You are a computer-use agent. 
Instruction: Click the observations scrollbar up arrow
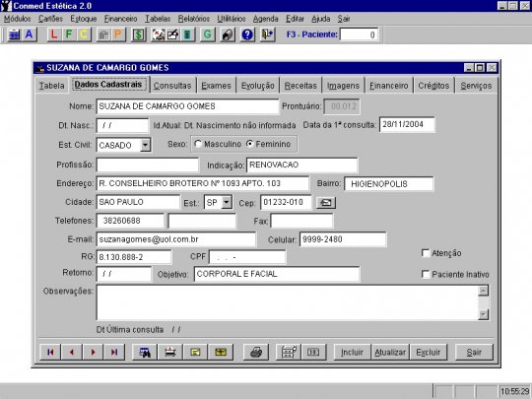(483, 291)
